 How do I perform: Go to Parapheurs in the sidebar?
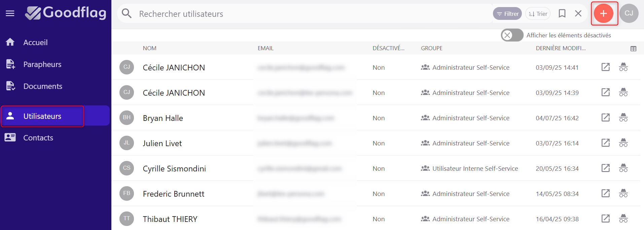[x=42, y=64]
